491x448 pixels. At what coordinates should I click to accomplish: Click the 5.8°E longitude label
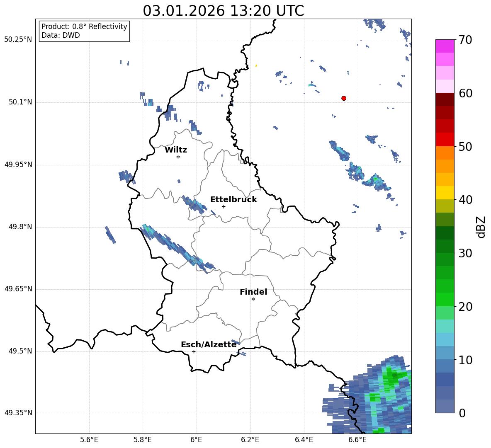point(143,440)
